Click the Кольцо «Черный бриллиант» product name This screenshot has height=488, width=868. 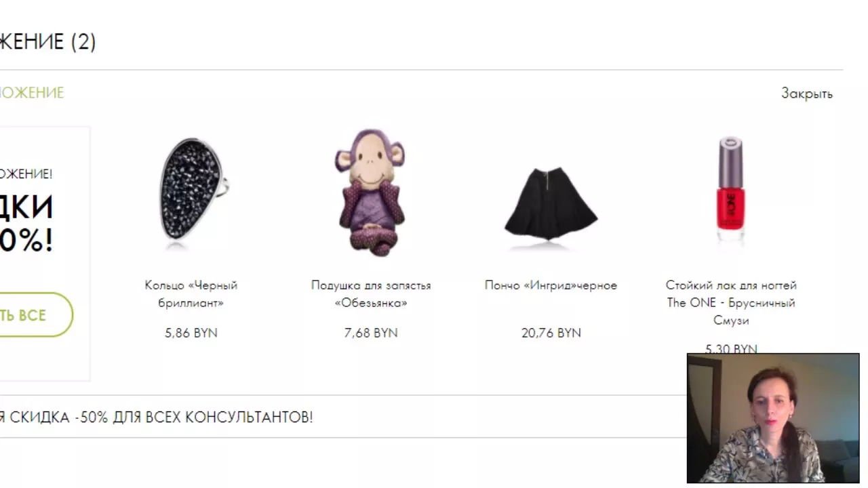pyautogui.click(x=191, y=294)
